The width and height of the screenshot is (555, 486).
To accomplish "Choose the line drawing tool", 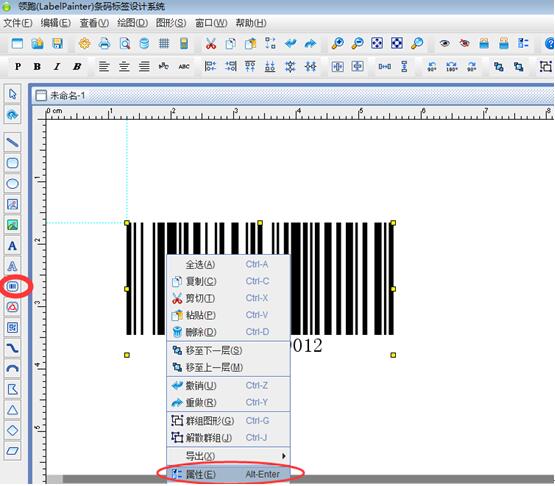I will click(12, 143).
